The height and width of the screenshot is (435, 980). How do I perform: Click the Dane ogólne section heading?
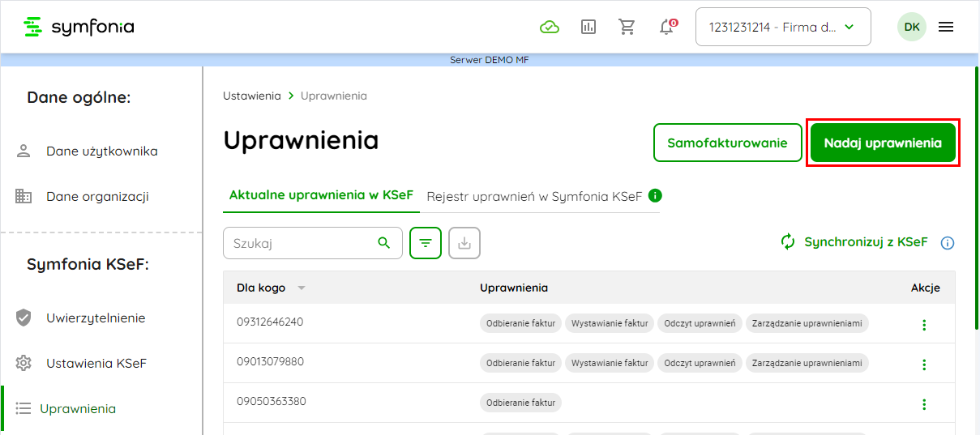point(79,97)
